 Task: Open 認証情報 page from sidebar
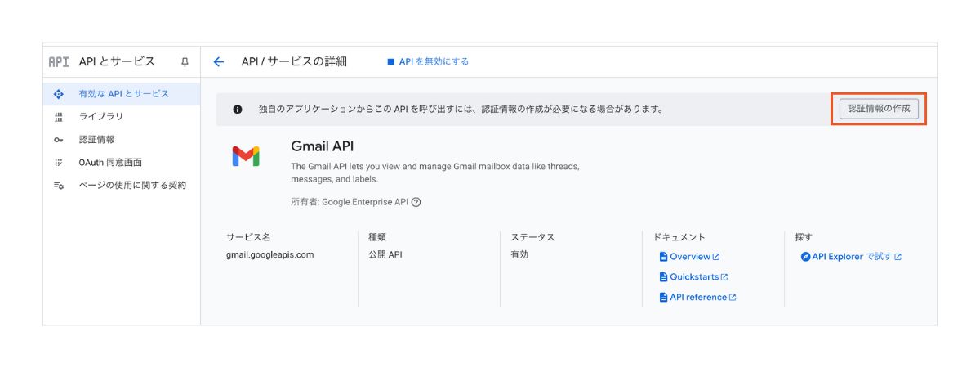coord(96,140)
